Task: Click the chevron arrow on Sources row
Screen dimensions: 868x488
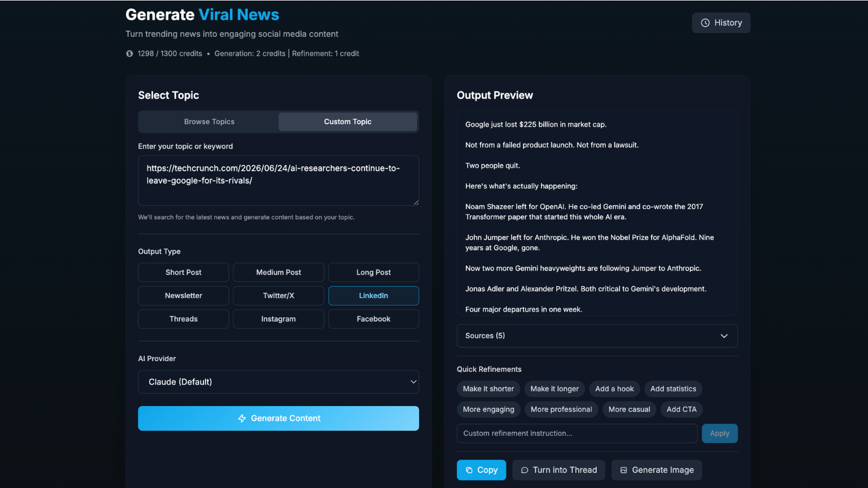Action: (724, 336)
